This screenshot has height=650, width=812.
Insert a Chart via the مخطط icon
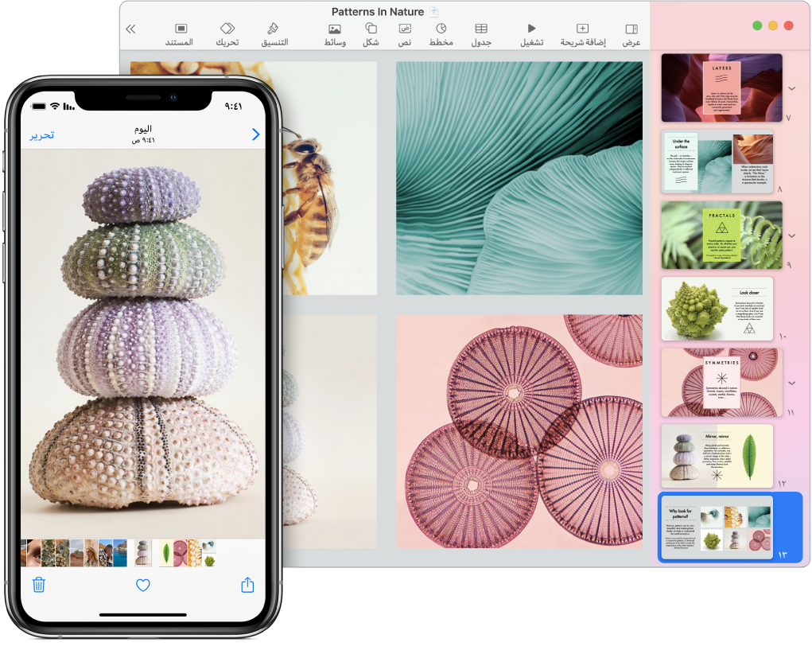coord(442,32)
